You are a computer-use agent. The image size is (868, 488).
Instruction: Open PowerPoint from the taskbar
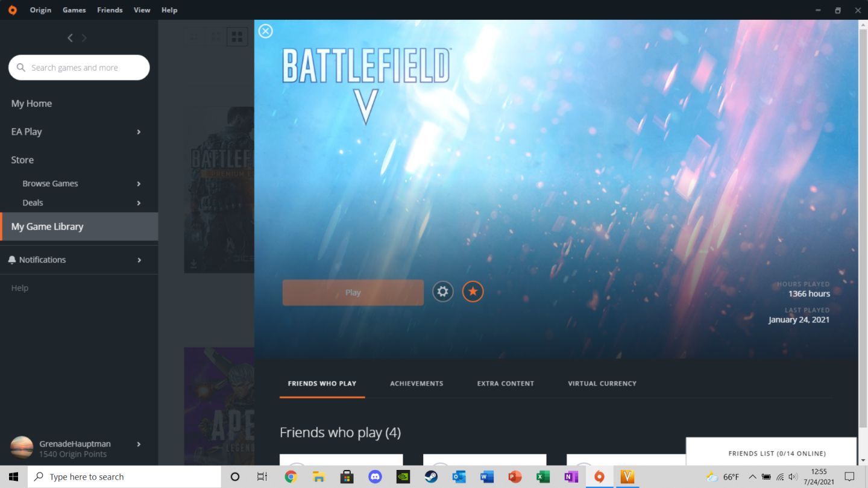(x=515, y=477)
